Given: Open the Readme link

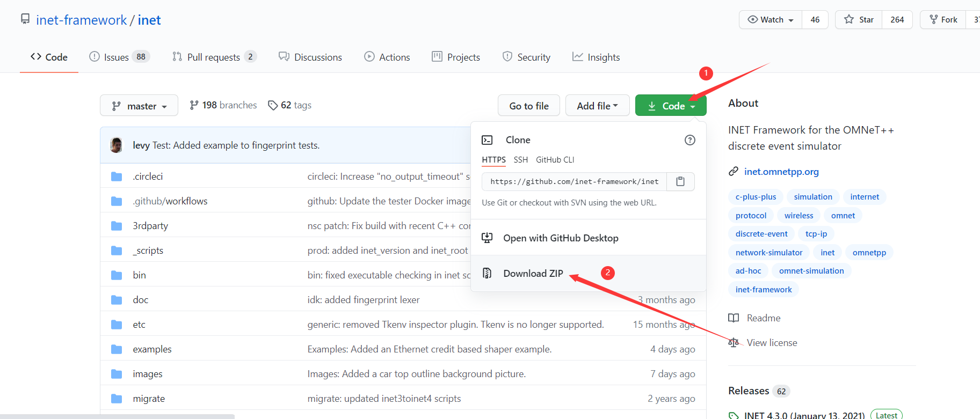Looking at the screenshot, I should (764, 318).
